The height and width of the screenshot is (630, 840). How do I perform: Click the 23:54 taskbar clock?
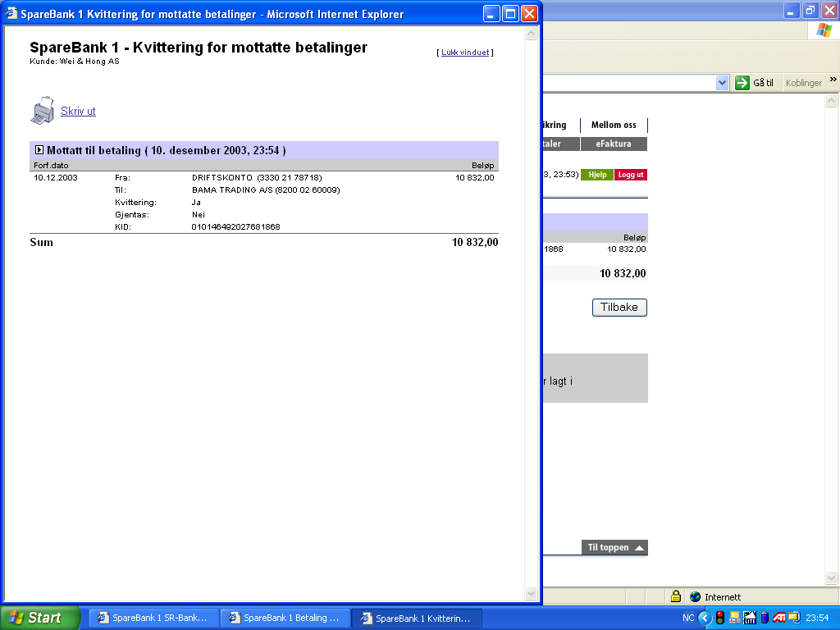816,618
